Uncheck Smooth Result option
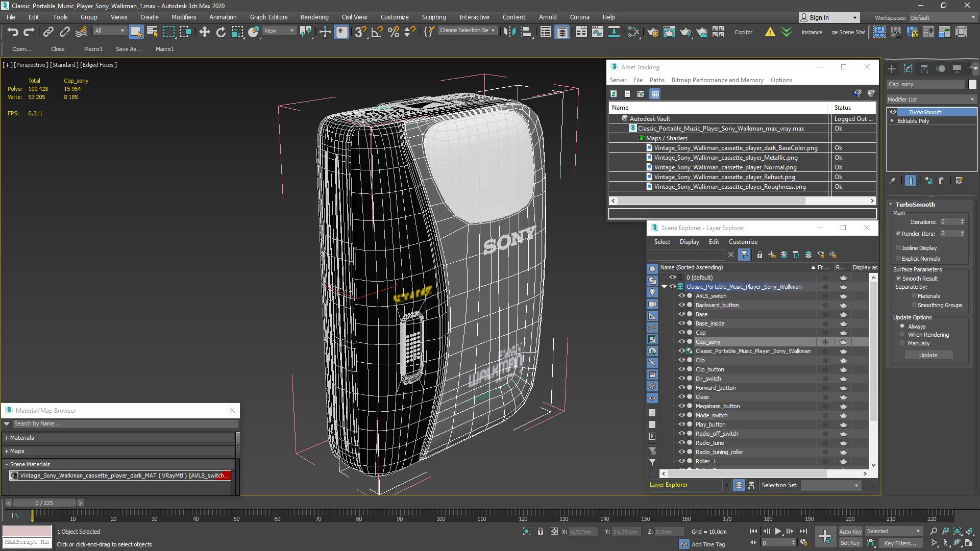The width and height of the screenshot is (980, 551). click(x=898, y=279)
